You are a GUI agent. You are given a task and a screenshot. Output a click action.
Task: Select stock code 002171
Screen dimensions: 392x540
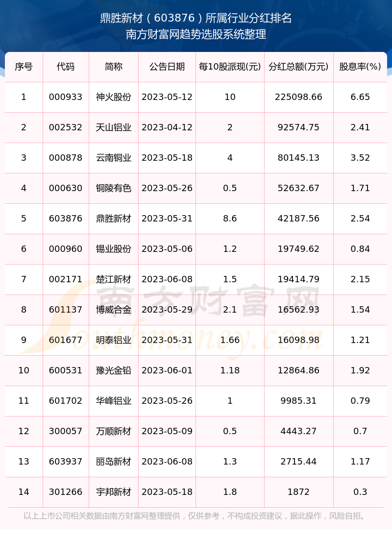click(66, 279)
